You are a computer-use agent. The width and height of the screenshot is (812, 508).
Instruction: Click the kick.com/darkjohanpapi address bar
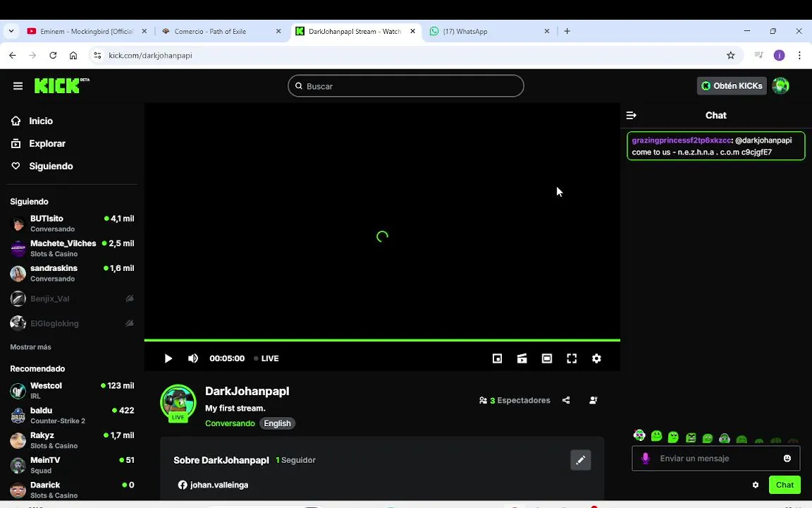coord(150,56)
